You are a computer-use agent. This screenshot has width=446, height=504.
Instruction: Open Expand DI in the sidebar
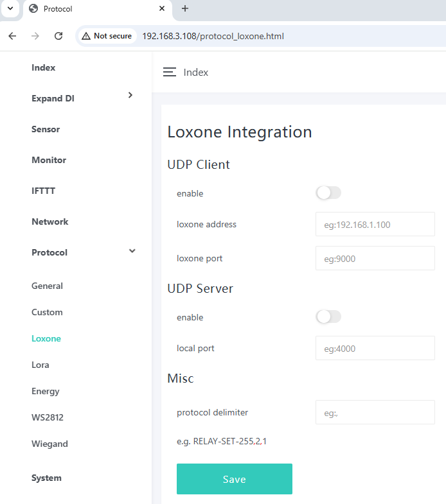pos(53,98)
